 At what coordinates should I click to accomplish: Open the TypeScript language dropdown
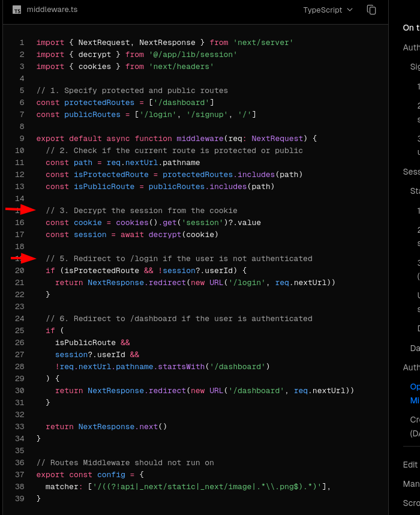click(x=328, y=10)
